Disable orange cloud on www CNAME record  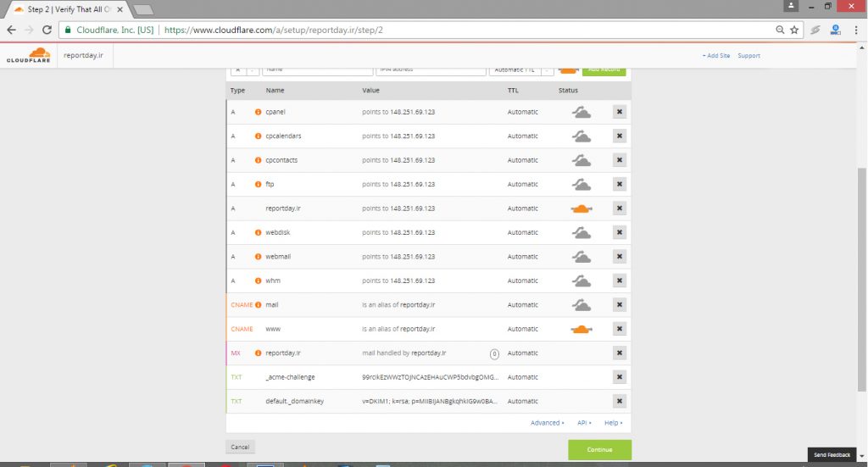pyautogui.click(x=581, y=329)
